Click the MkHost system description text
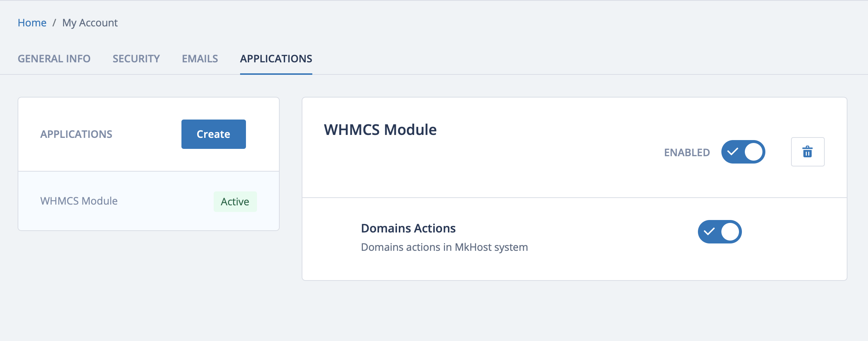The width and height of the screenshot is (868, 341). [444, 247]
